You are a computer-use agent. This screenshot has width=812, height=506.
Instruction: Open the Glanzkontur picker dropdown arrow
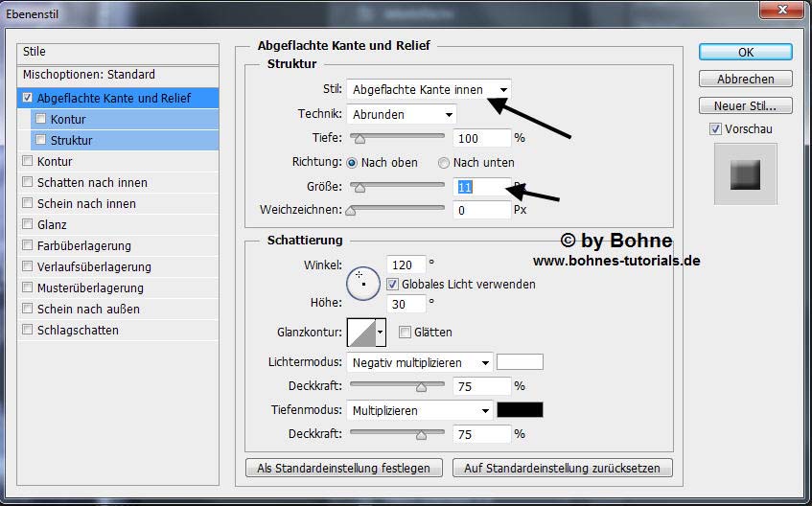tap(381, 333)
